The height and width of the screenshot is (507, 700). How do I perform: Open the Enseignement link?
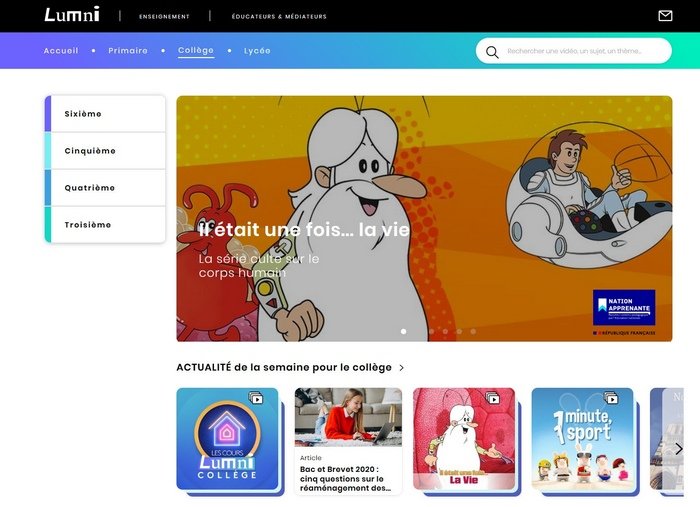[164, 17]
